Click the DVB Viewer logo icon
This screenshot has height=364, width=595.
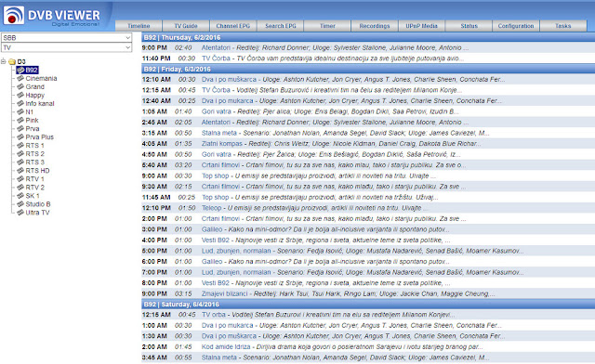pyautogui.click(x=14, y=15)
